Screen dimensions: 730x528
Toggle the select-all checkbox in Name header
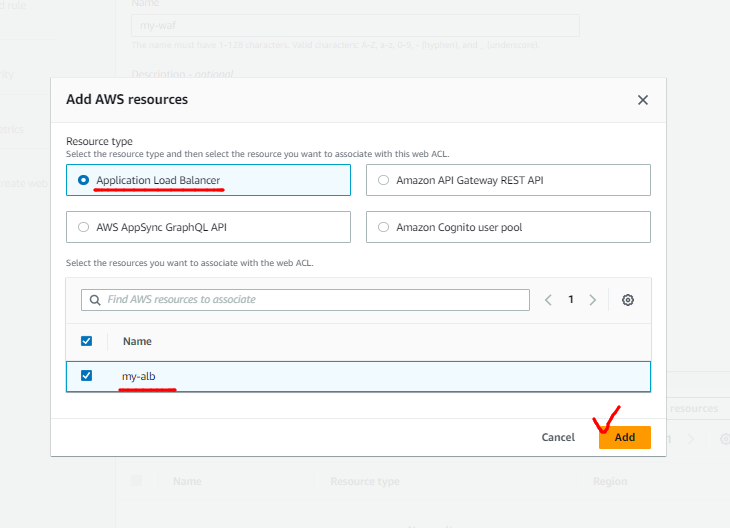[x=87, y=341]
